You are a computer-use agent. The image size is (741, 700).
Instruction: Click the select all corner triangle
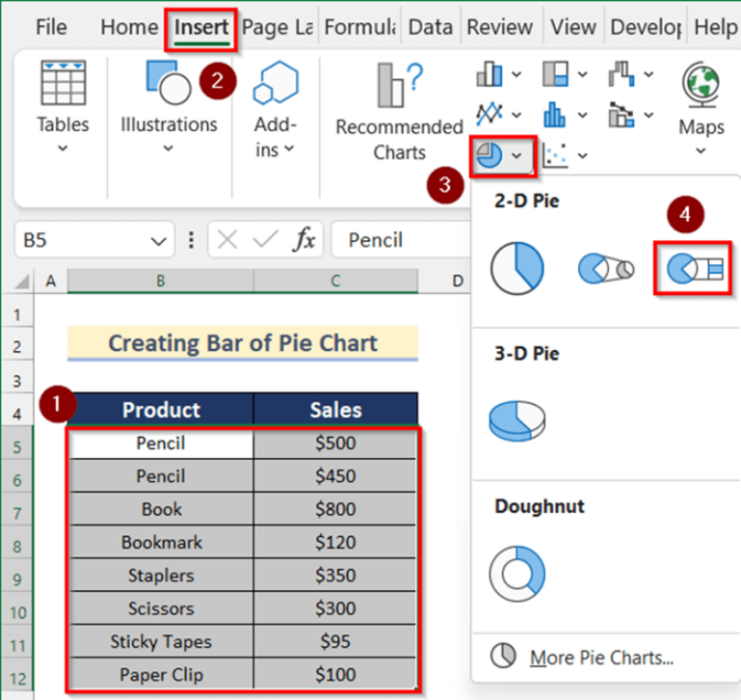22,282
